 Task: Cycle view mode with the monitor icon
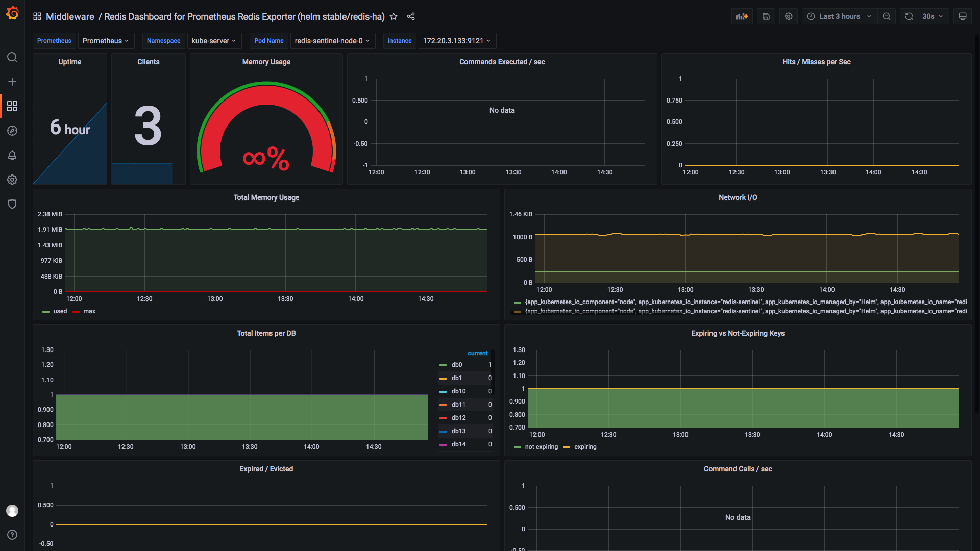963,16
